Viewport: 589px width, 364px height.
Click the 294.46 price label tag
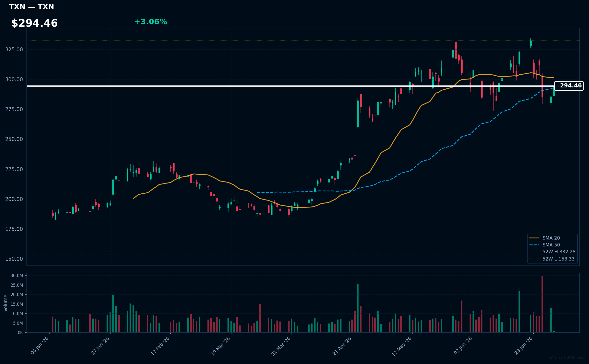tap(569, 86)
